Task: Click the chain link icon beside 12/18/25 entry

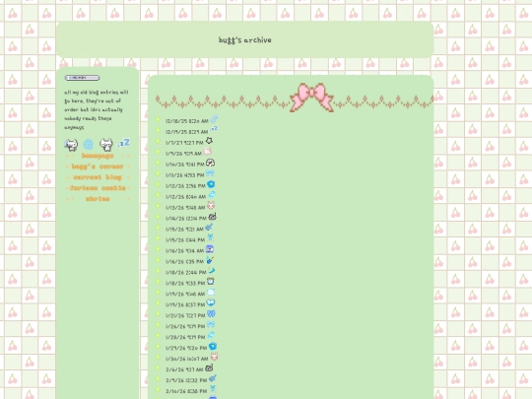Action: coord(214,119)
